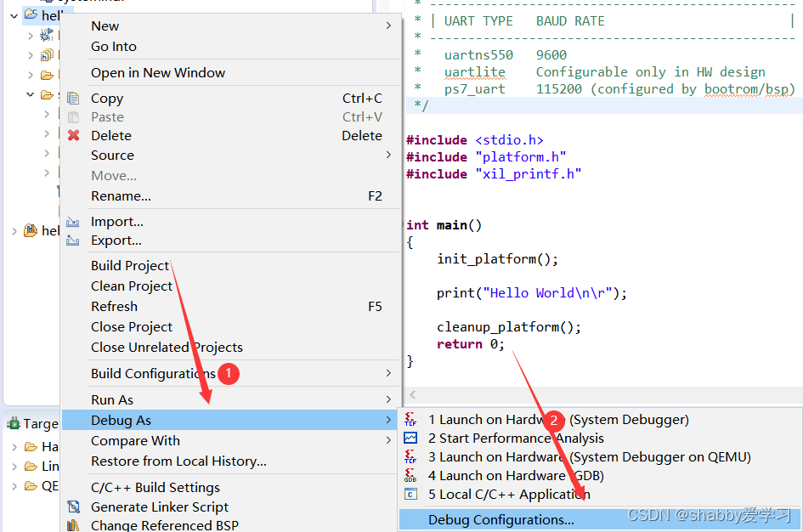Select Delete in the context menu
The image size is (803, 532).
tap(111, 136)
